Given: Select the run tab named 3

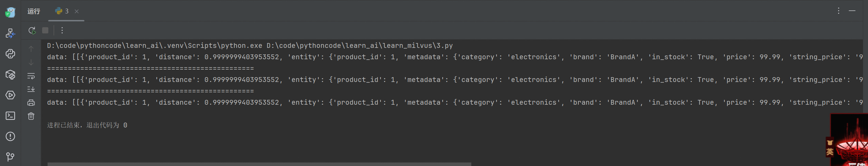Looking at the screenshot, I should click(x=62, y=11).
